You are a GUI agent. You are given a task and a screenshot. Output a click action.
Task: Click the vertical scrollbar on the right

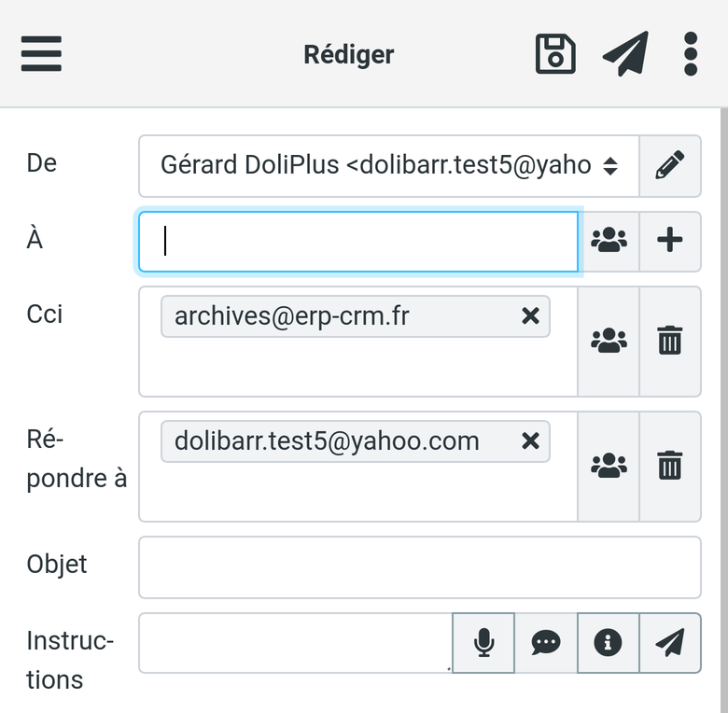pos(724,411)
